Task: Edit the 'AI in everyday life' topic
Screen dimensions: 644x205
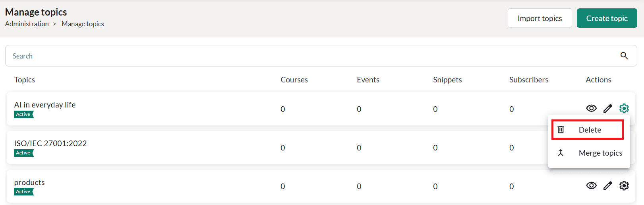Action: point(608,108)
